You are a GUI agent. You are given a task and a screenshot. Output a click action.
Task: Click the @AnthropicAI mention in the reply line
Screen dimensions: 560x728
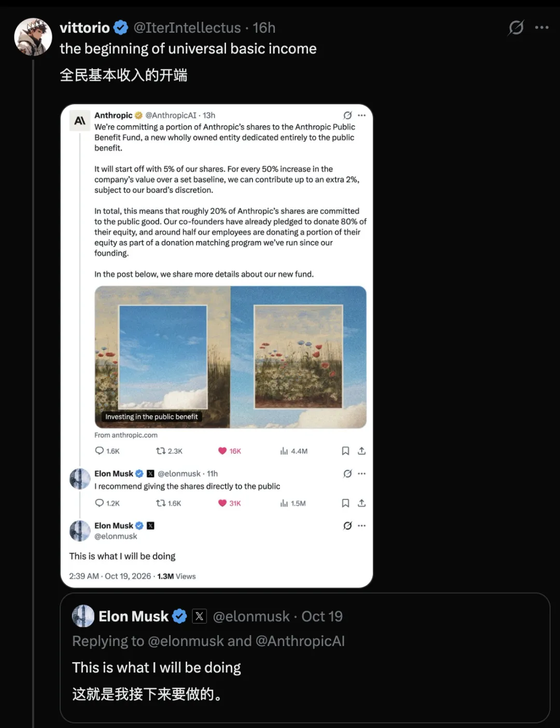(x=300, y=641)
